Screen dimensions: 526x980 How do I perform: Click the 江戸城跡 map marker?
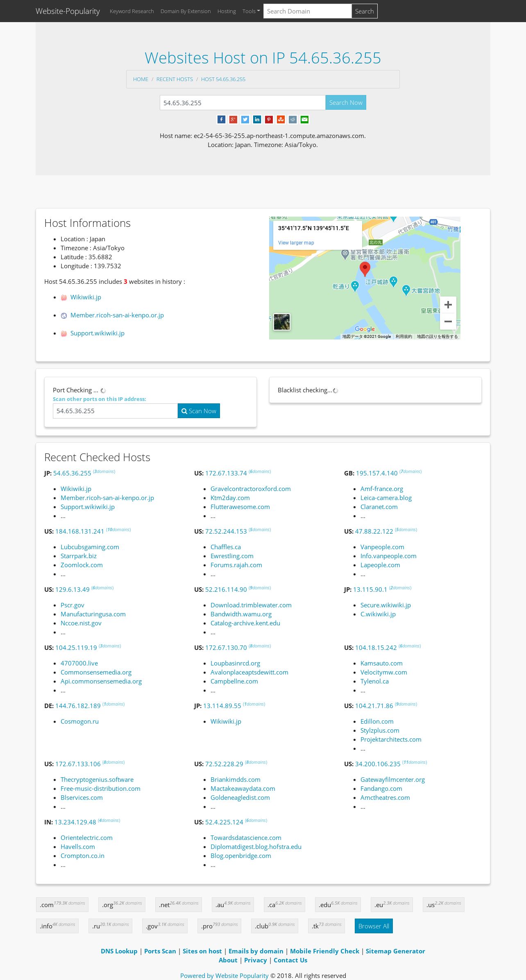(393, 281)
